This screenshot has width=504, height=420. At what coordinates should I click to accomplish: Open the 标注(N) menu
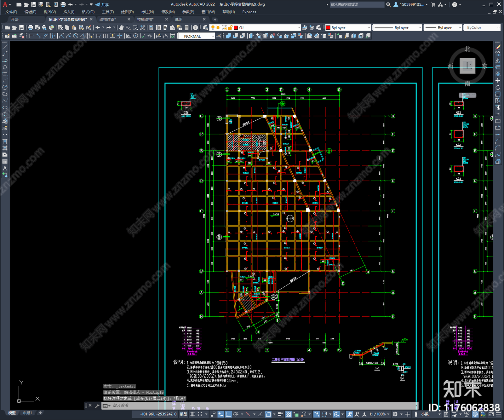point(147,12)
